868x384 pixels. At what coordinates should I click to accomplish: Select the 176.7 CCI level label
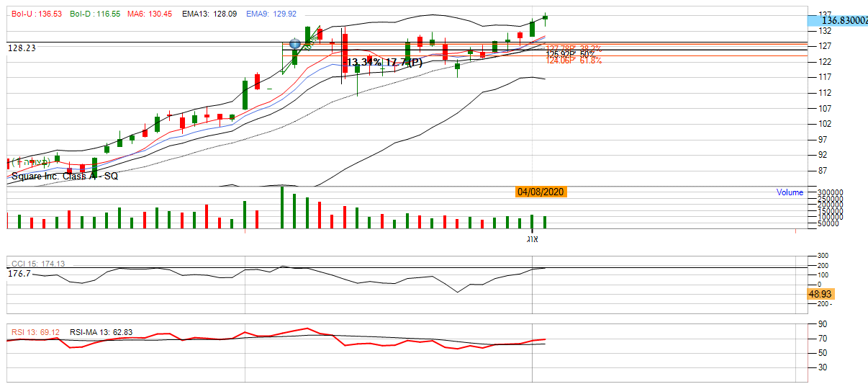coord(19,274)
